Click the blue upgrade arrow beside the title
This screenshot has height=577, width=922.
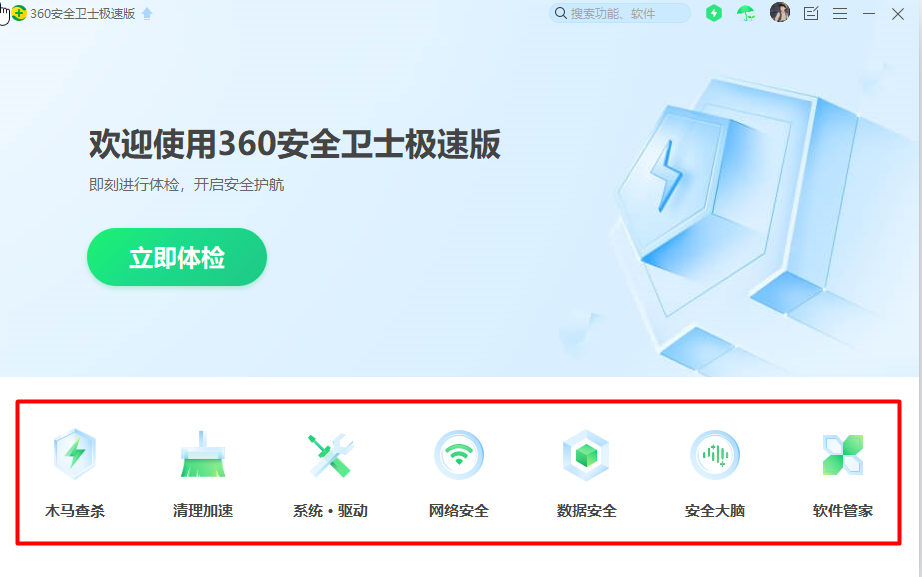point(147,14)
